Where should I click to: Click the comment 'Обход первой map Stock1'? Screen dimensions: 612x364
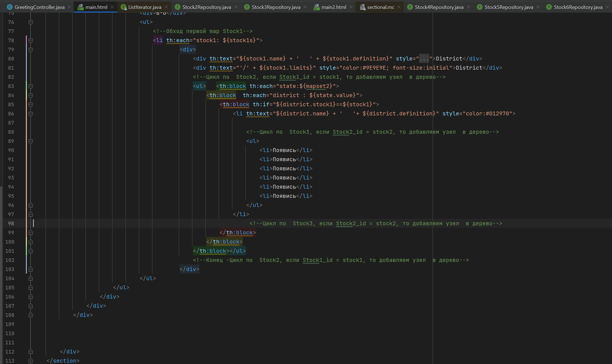pyautogui.click(x=203, y=31)
